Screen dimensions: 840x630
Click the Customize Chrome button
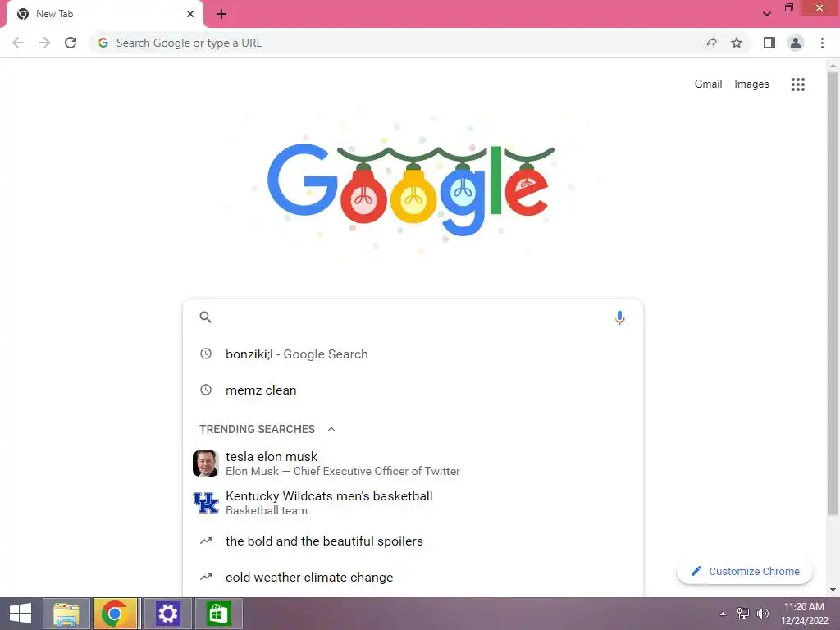point(745,572)
